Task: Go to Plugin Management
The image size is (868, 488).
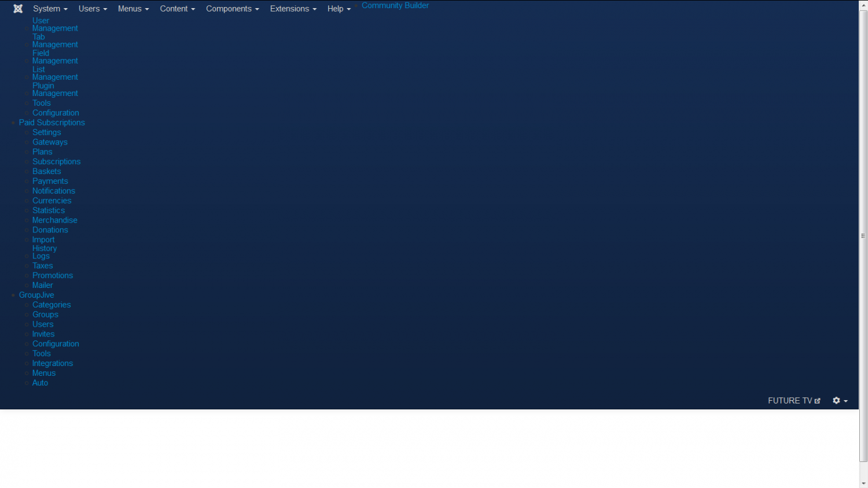Action: 55,89
